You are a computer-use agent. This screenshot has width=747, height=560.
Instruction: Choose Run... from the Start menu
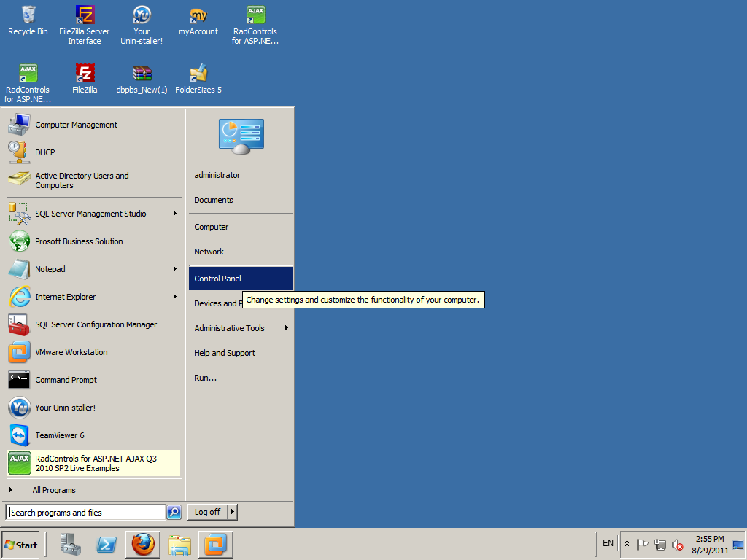[241, 378]
